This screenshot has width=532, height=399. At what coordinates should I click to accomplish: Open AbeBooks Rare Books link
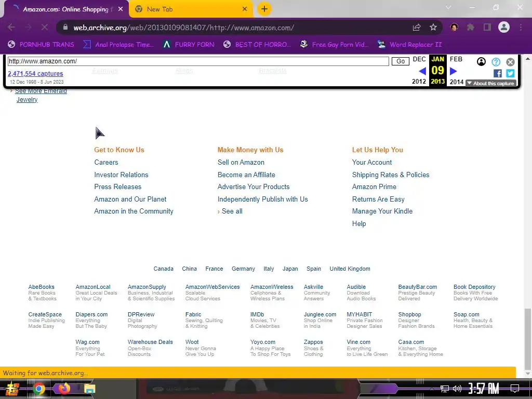[x=43, y=292]
